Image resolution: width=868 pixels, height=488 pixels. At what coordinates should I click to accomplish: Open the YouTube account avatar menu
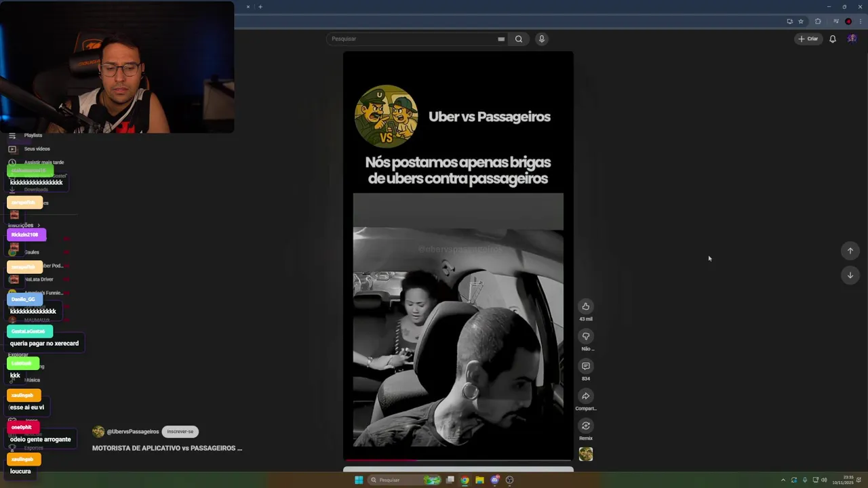click(x=852, y=39)
